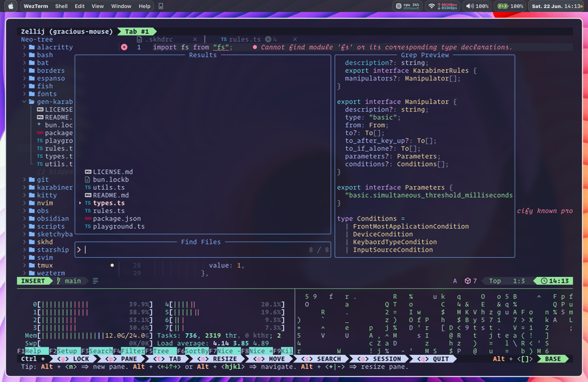
Task: Focus the Find Files prompt input
Action: coord(203,250)
